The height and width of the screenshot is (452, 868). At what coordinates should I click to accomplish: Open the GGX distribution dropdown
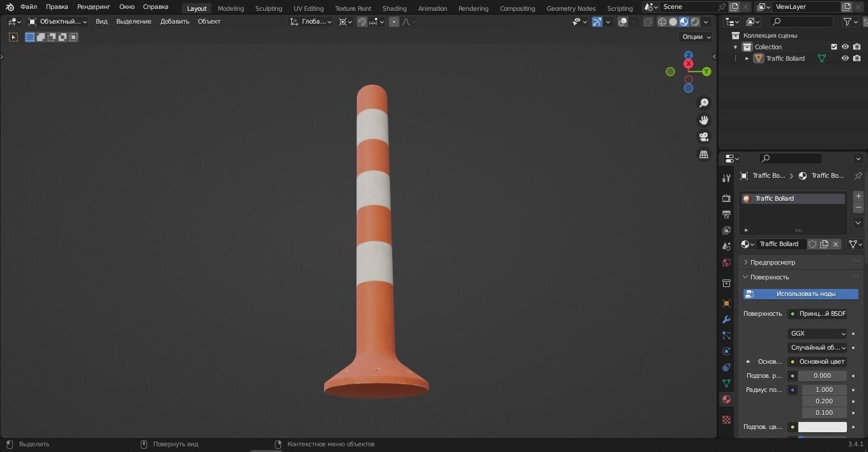pos(818,334)
